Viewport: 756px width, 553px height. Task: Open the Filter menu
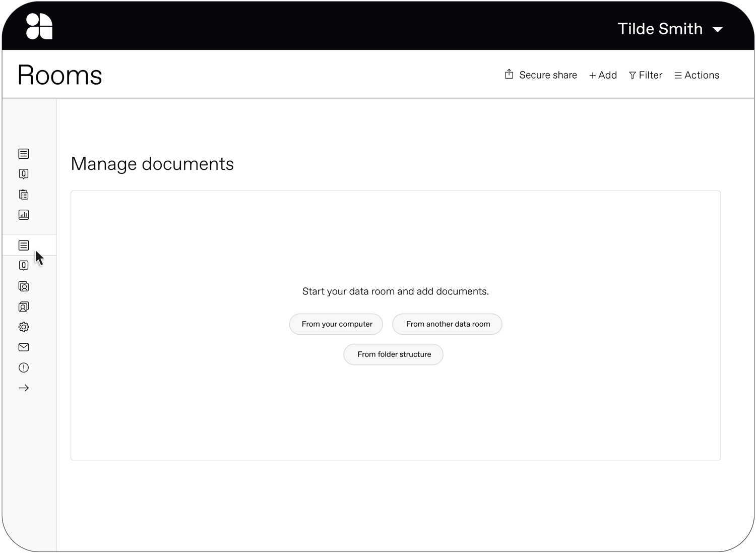(645, 75)
